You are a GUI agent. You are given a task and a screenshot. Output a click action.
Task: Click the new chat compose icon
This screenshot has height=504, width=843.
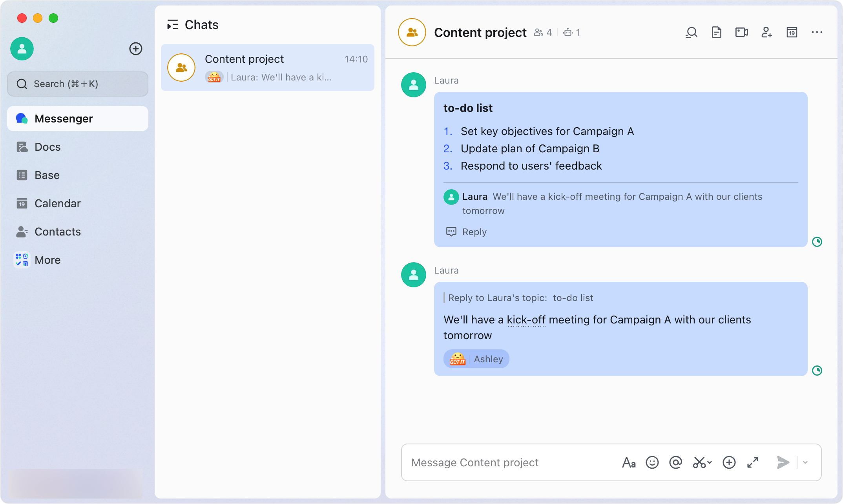(x=136, y=48)
